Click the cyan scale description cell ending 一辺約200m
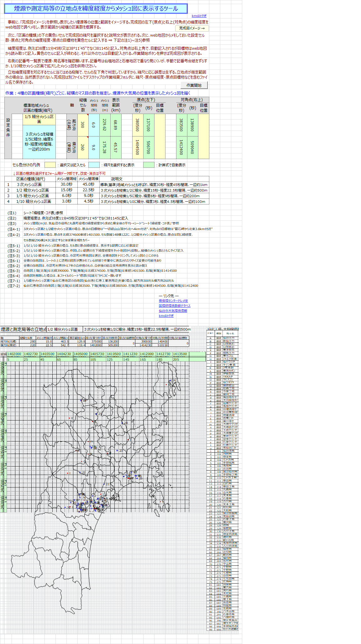Image resolution: width=361 pixels, height=644 pixels. point(39,142)
